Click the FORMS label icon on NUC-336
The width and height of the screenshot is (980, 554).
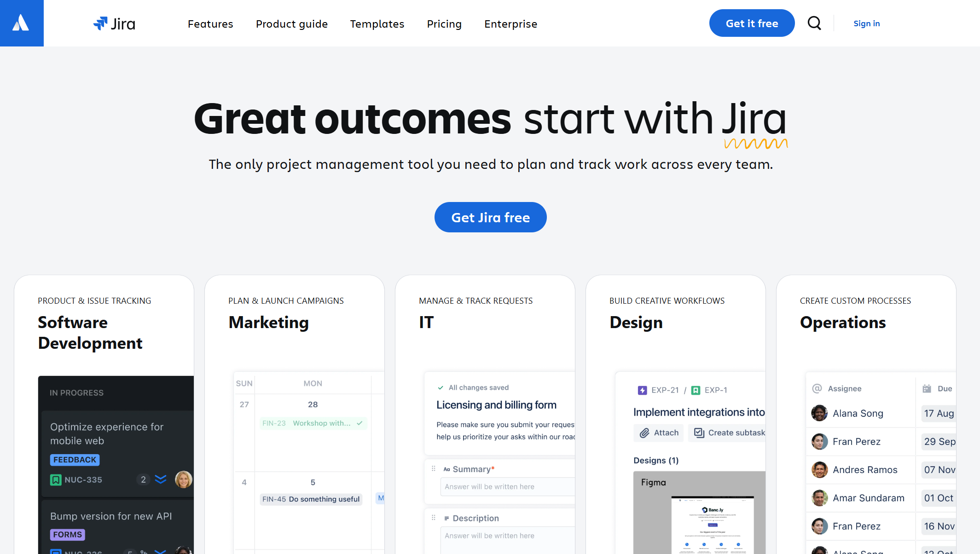click(67, 532)
